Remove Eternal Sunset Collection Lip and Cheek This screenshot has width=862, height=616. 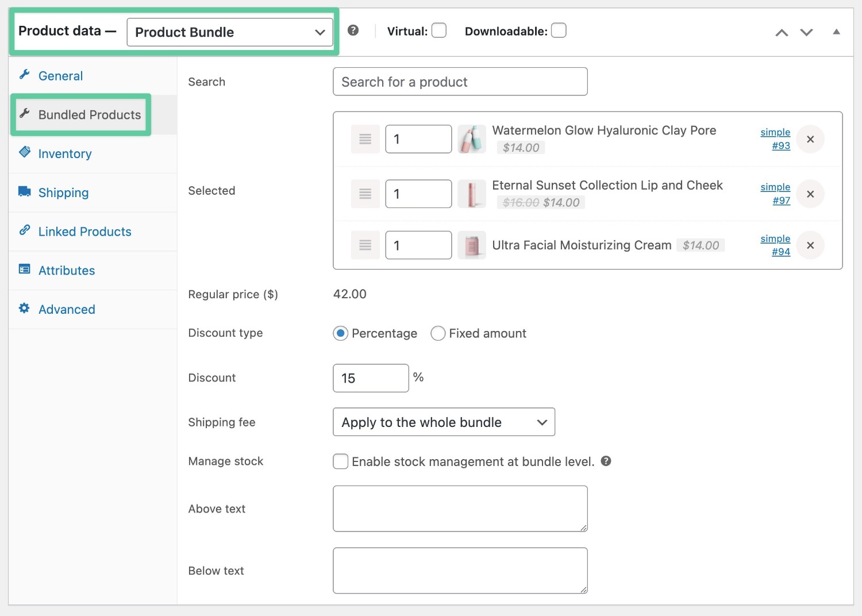[810, 194]
